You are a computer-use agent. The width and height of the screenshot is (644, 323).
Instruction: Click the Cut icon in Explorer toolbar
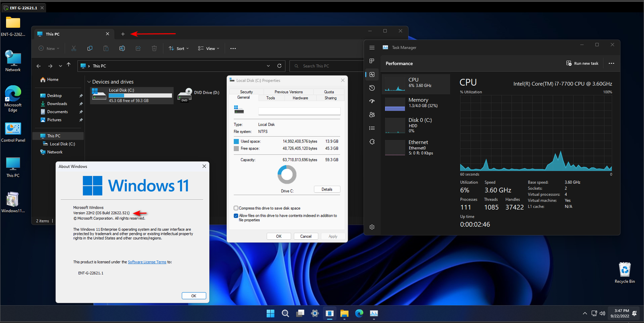(73, 48)
